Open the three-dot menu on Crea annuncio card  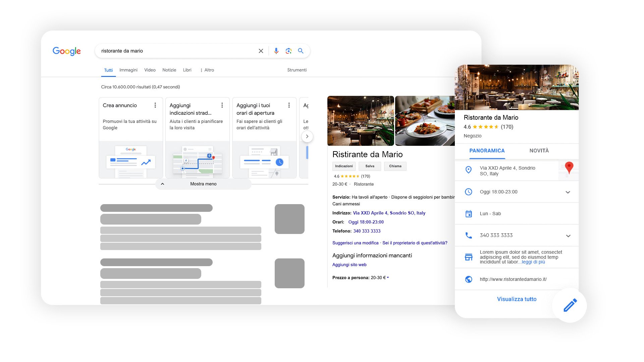click(x=155, y=105)
